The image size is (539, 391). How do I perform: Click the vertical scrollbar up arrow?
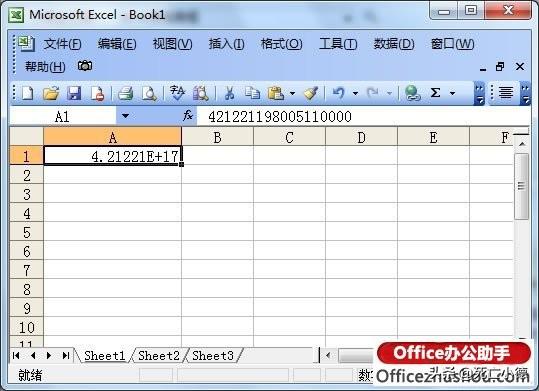(522, 143)
